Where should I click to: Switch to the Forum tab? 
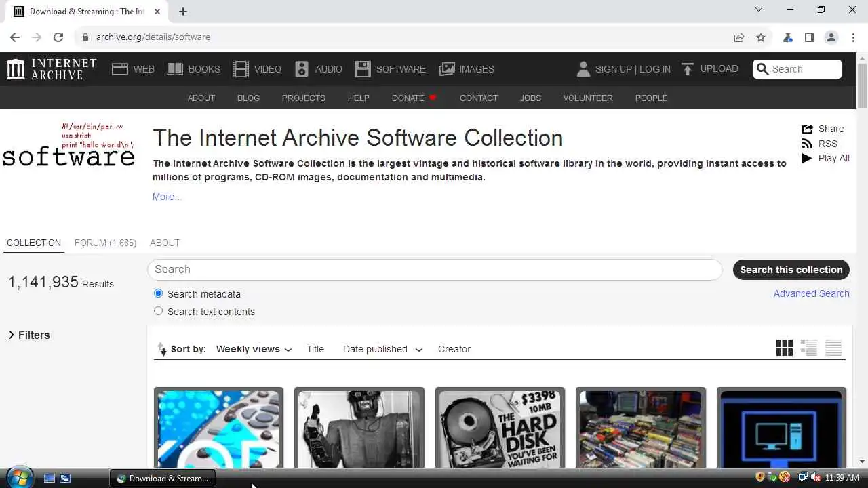pyautogui.click(x=105, y=243)
